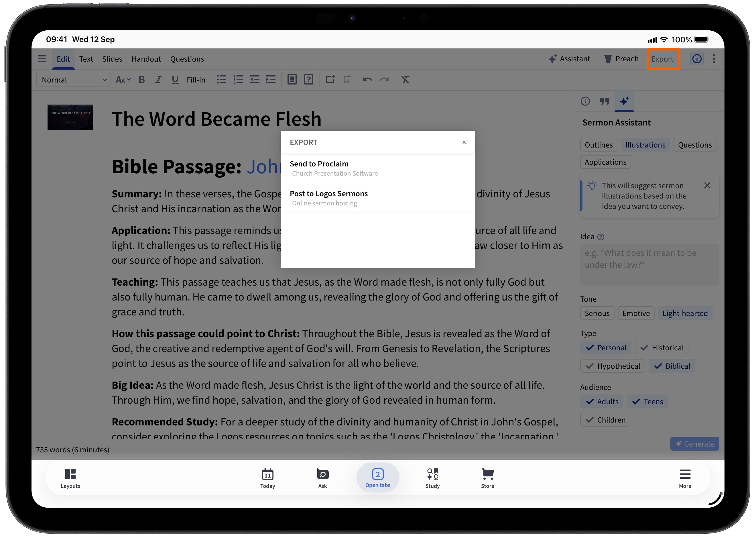The image size is (756, 538).
Task: Open the top-right info panel icon
Action: 697,59
